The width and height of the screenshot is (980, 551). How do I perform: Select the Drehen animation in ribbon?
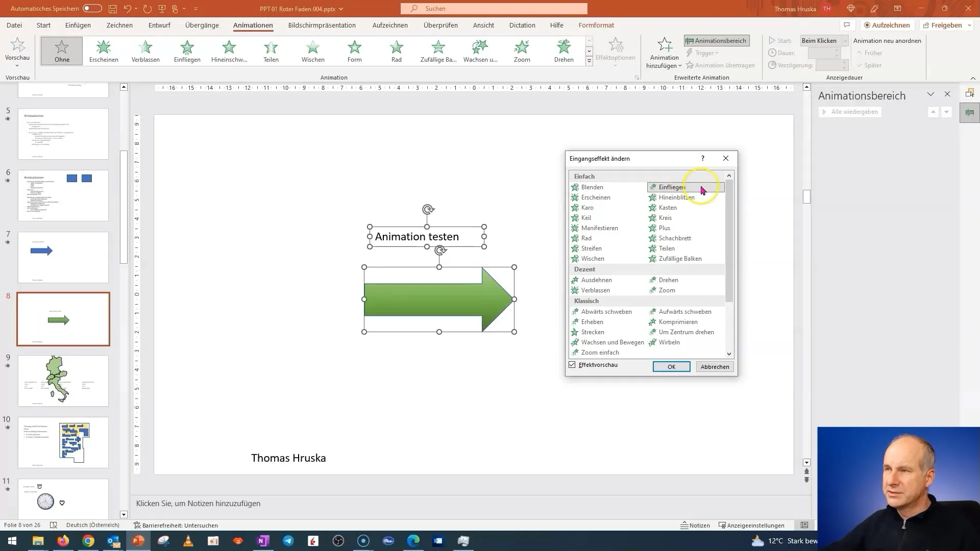pos(564,51)
